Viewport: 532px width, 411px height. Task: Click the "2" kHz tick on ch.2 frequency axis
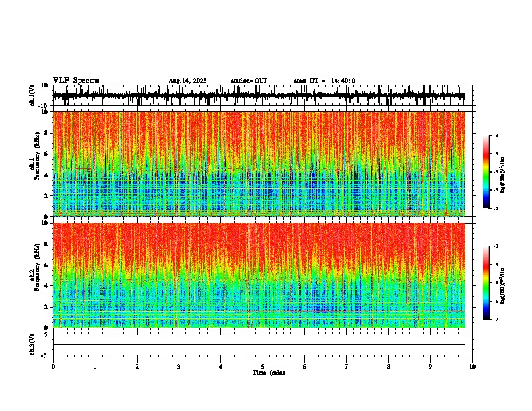click(46, 307)
